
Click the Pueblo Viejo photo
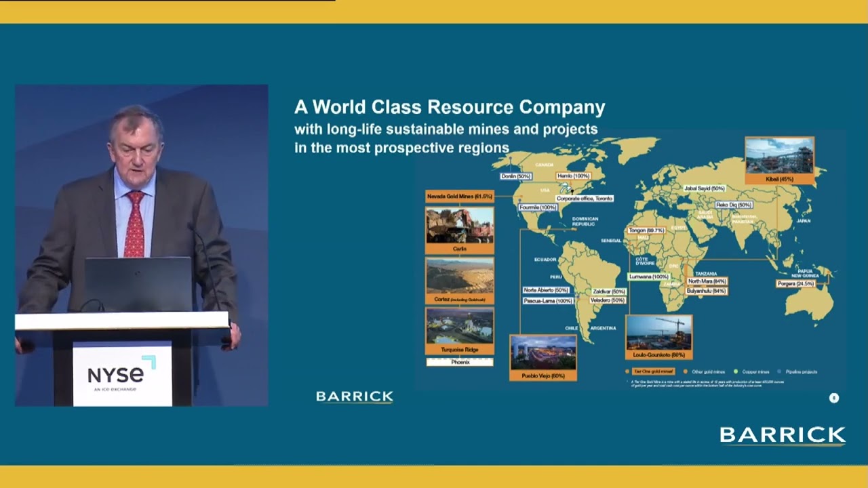[543, 352]
